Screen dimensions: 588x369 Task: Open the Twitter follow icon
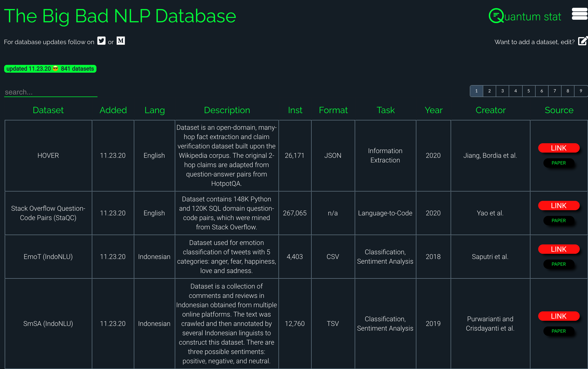pyautogui.click(x=101, y=41)
